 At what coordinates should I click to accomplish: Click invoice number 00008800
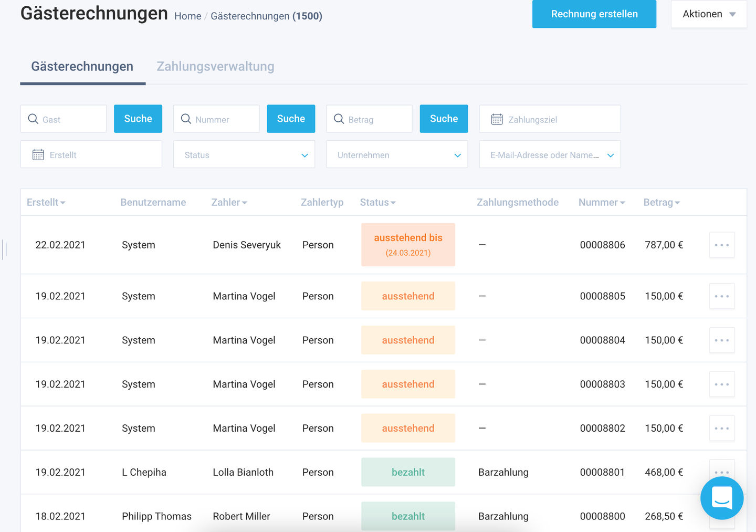click(x=602, y=516)
